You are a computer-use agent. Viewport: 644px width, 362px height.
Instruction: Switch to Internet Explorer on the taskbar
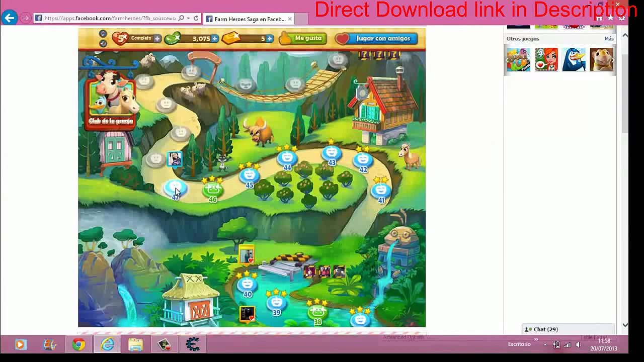point(107,344)
